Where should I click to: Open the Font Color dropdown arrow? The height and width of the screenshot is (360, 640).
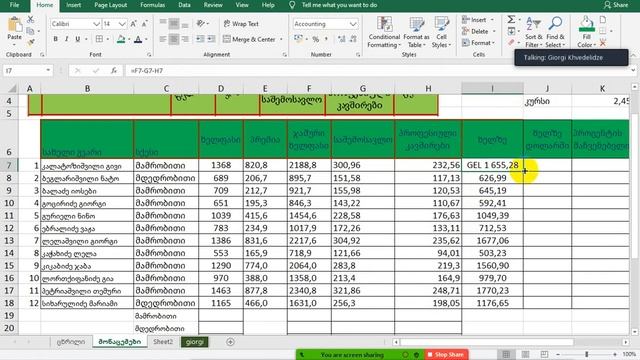146,39
